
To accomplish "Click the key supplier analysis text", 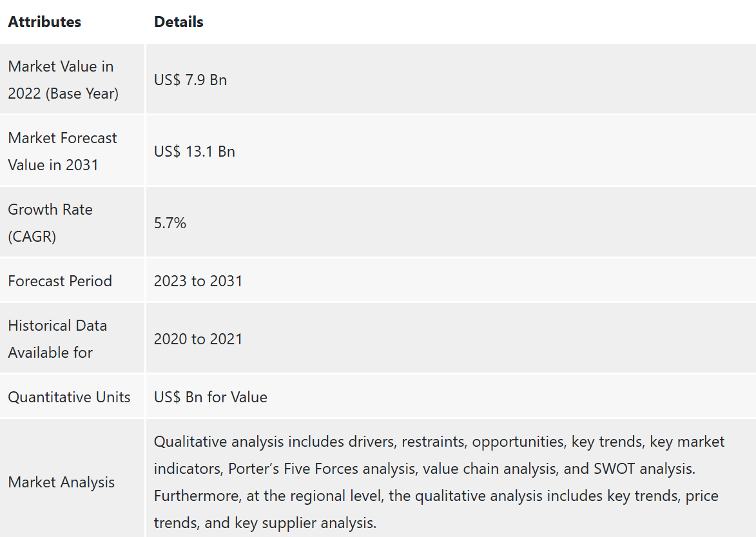I will coord(305,523).
